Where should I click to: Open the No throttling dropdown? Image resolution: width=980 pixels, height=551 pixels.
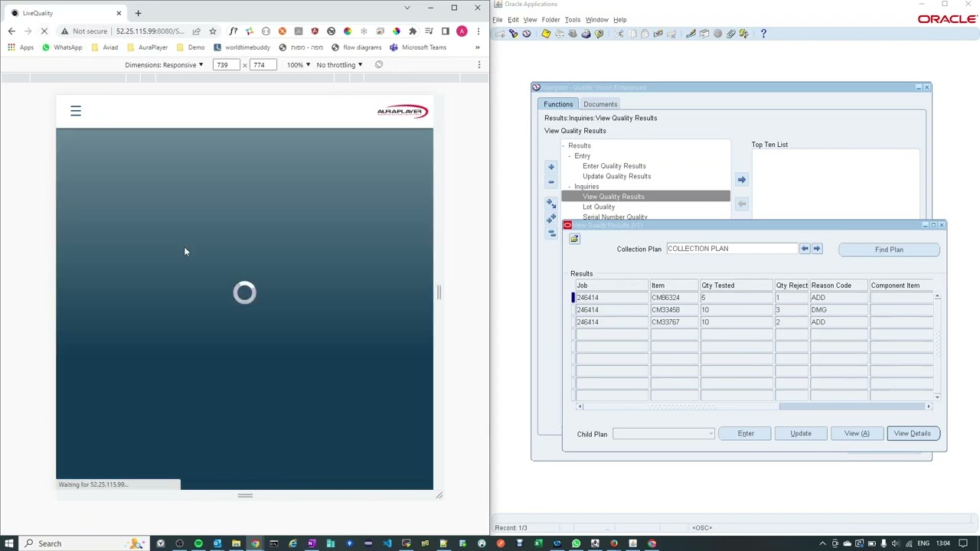pos(339,65)
